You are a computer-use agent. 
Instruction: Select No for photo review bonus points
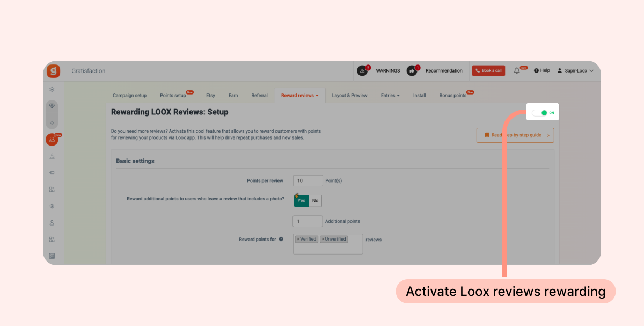tap(315, 201)
